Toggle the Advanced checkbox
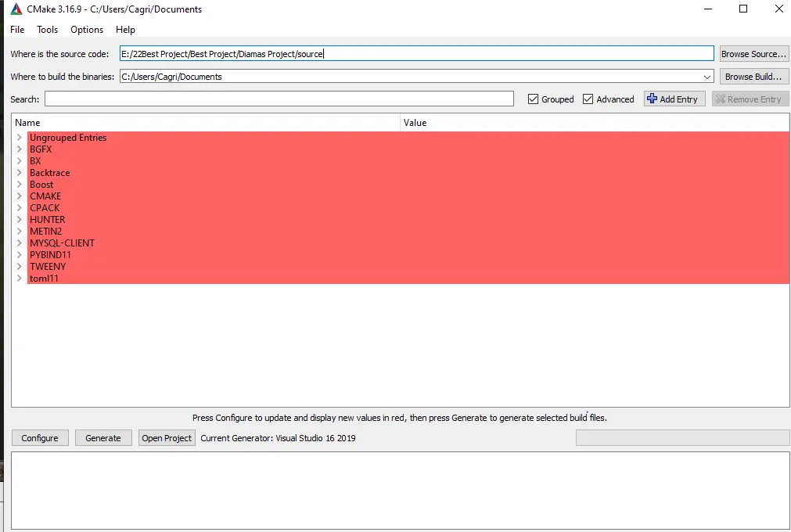The width and height of the screenshot is (791, 532). pyautogui.click(x=588, y=99)
